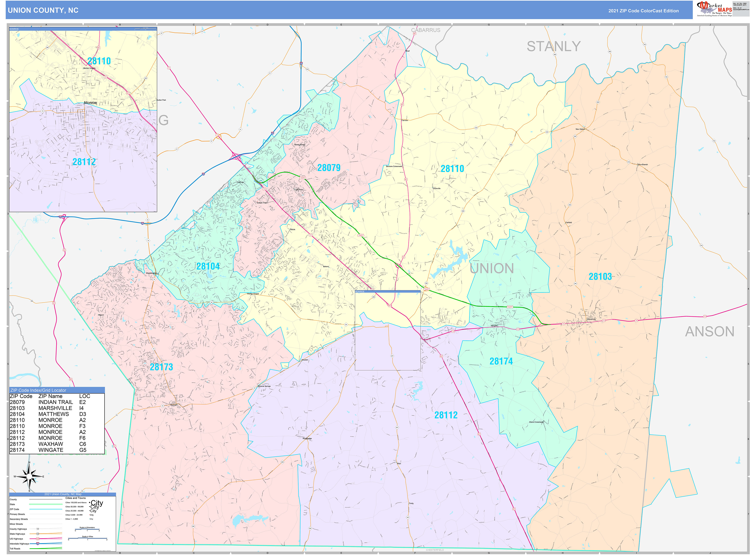
Task: Select the County Highways 123 badge in legend
Action: 38,529
